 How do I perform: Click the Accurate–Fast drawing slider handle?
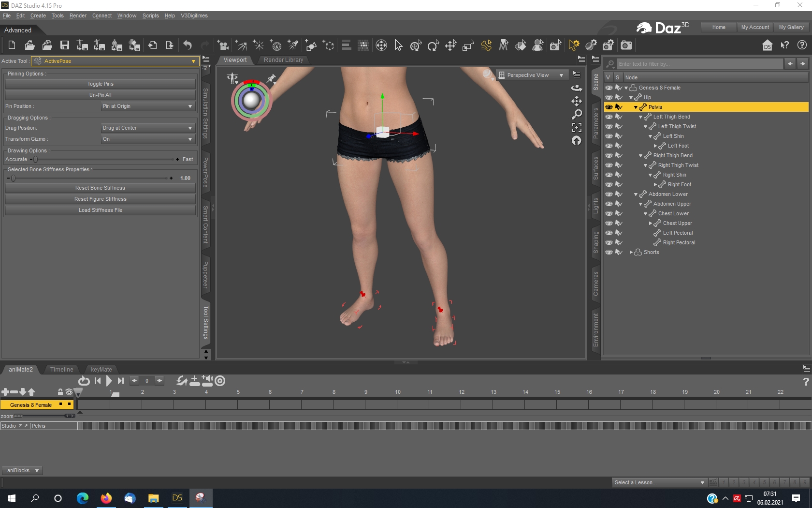point(35,159)
